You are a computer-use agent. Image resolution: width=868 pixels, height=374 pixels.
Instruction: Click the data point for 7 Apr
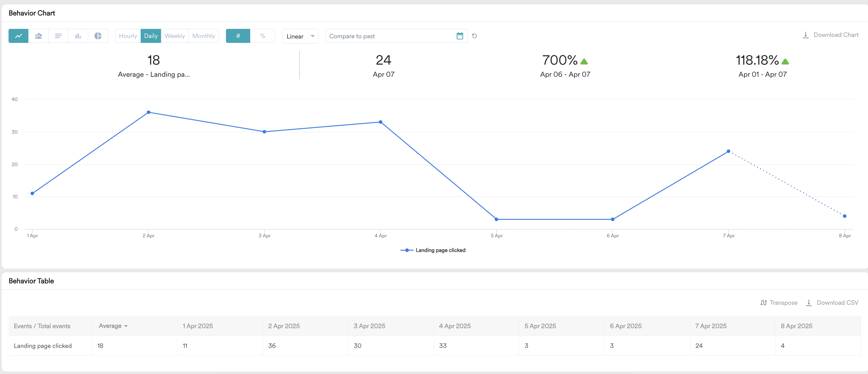click(x=728, y=151)
